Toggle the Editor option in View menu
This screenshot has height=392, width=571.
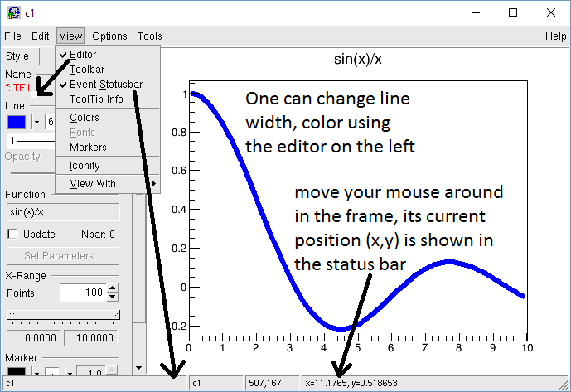click(83, 55)
